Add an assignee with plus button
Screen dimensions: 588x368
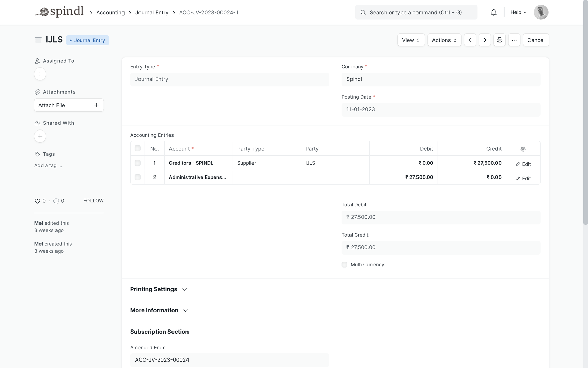[x=40, y=74]
